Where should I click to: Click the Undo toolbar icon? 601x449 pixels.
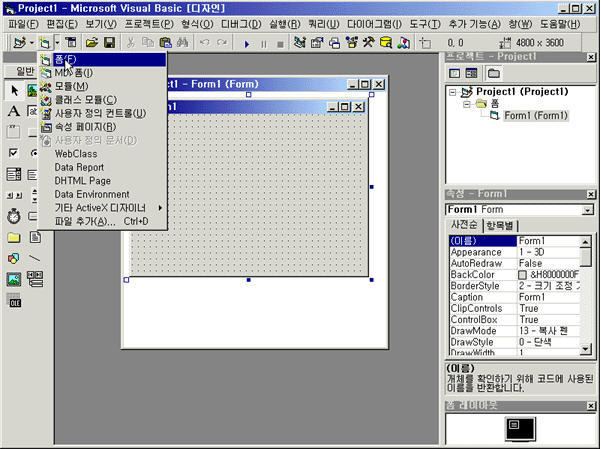[204, 43]
